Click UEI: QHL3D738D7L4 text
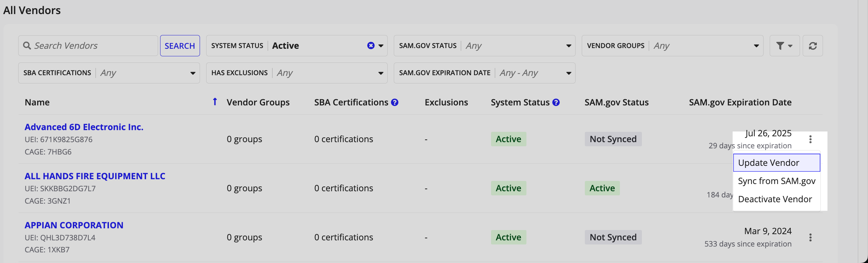Viewport: 868px width, 263px height. pyautogui.click(x=60, y=238)
